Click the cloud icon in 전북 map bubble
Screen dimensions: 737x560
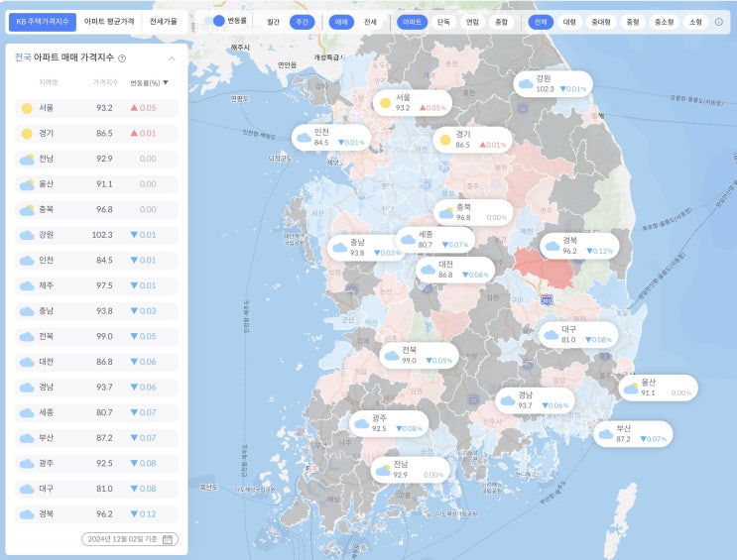[x=392, y=355]
